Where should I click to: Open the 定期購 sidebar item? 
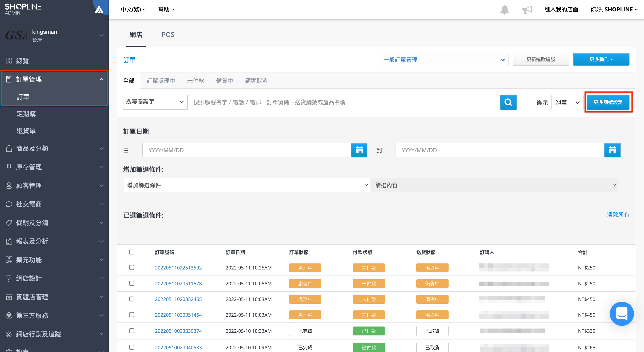(x=26, y=114)
